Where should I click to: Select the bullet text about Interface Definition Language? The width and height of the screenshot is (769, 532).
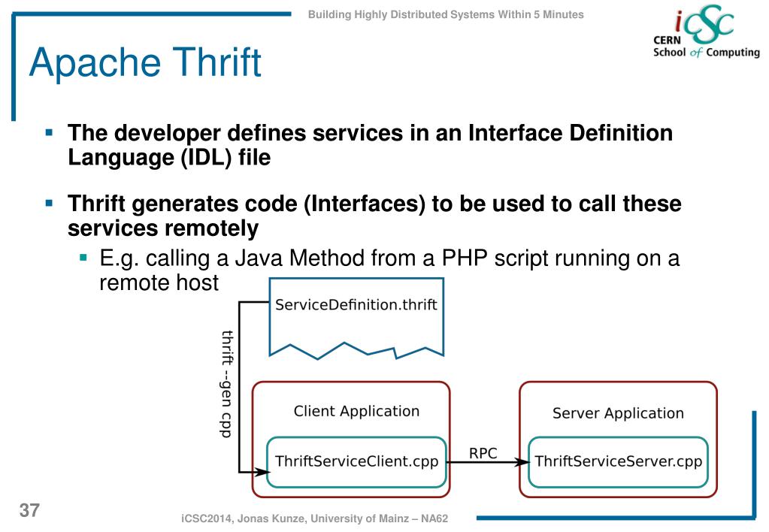click(x=371, y=144)
